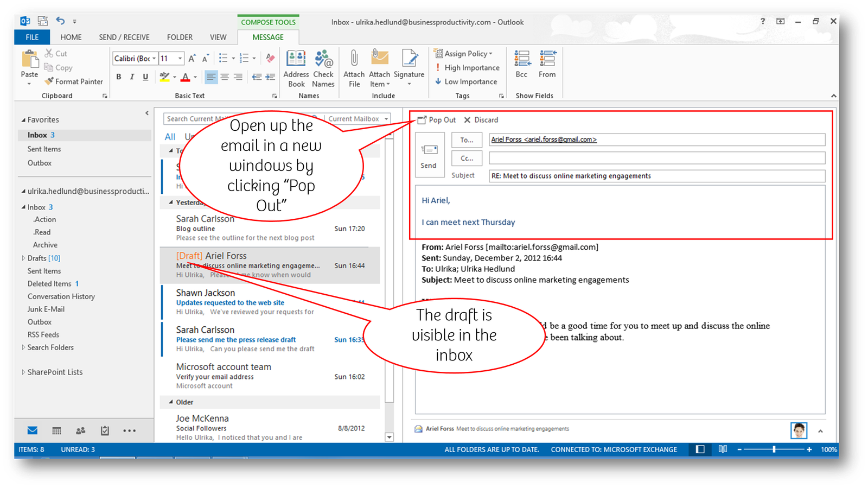Screen dimensions: 868x488
Task: Pop Out the reply into new window
Action: click(437, 120)
